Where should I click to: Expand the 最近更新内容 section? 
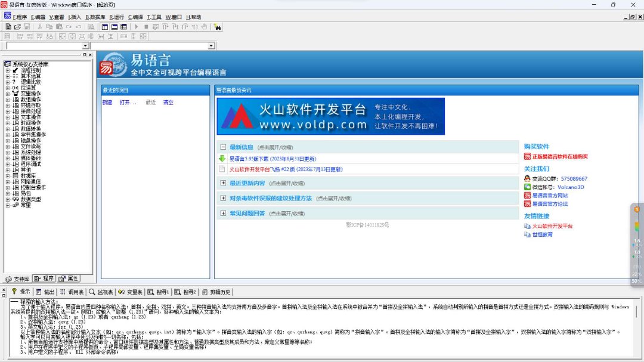click(x=223, y=183)
